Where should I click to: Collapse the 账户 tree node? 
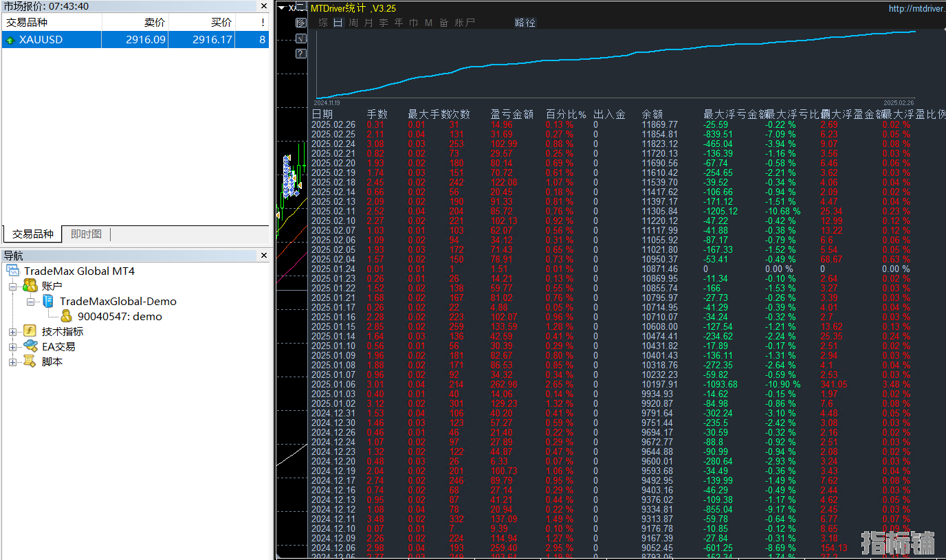12,287
